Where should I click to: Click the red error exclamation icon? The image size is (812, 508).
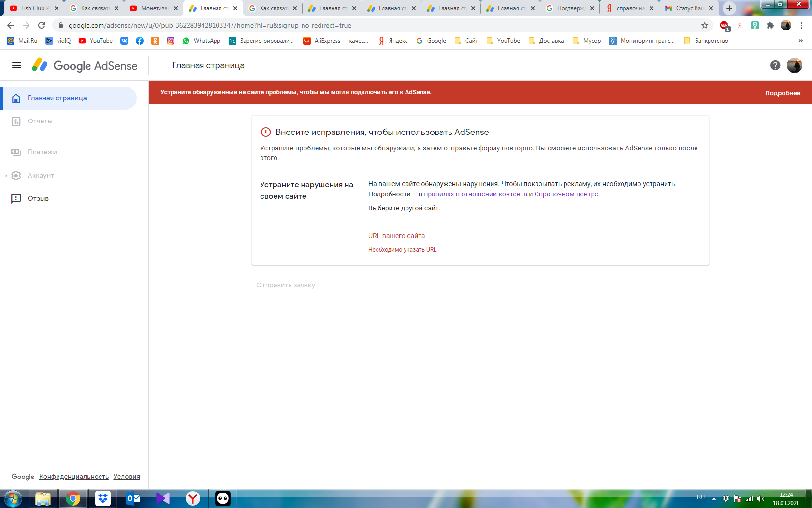point(266,132)
